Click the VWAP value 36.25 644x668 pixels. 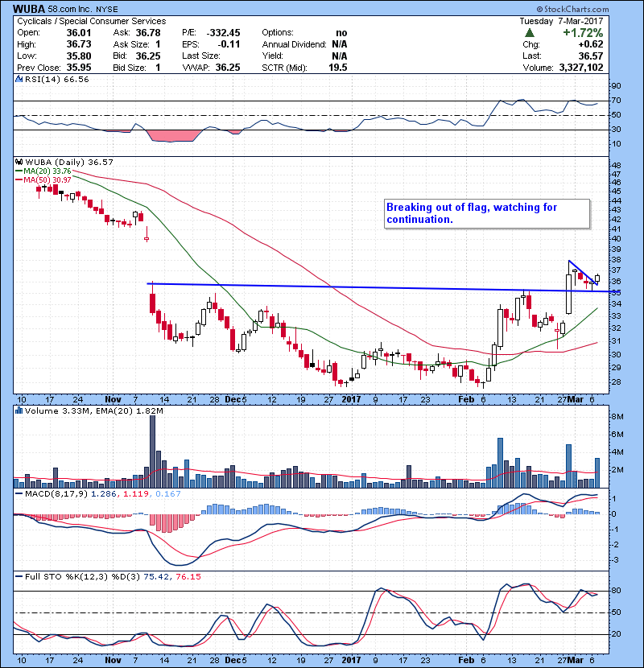tap(228, 68)
